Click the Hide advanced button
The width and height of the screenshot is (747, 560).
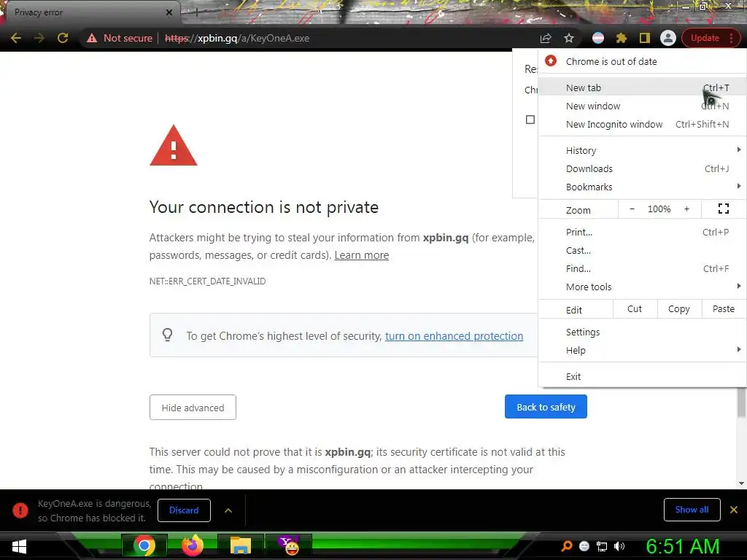193,408
